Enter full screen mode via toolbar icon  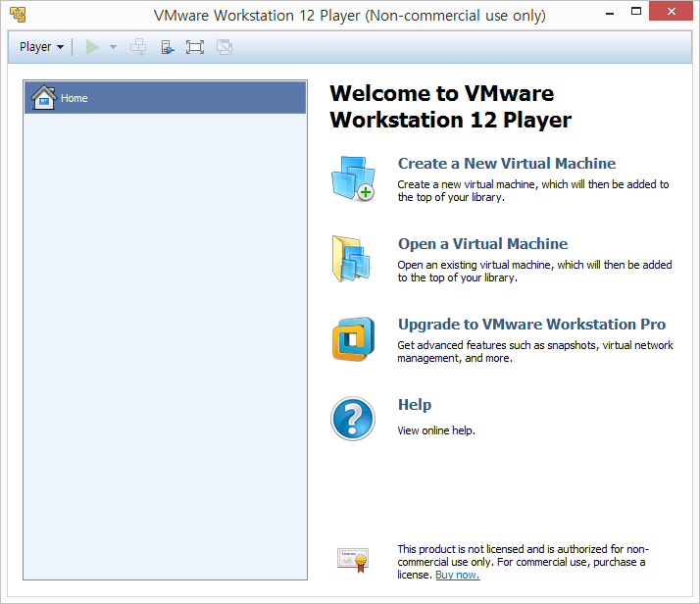(x=195, y=47)
